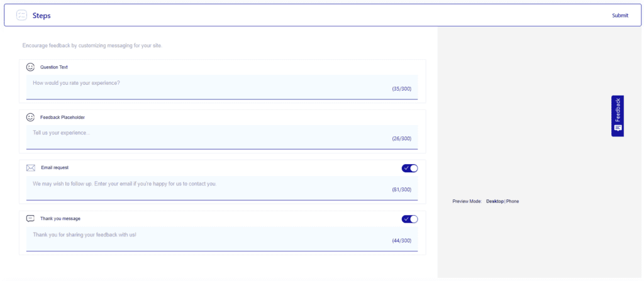
Task: Disable the Email request toggle
Action: 409,168
